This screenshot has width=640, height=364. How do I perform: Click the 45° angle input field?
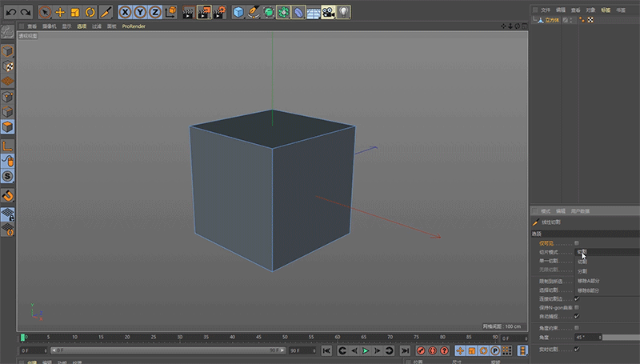[x=588, y=338]
